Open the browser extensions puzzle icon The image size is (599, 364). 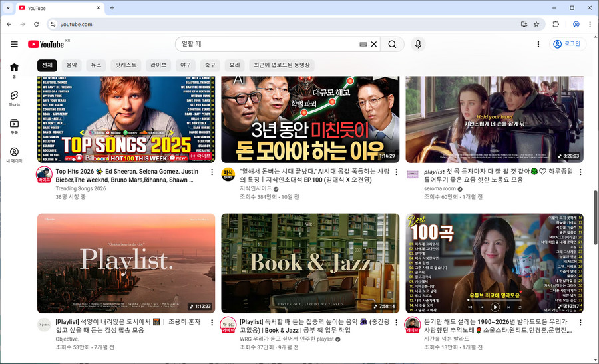click(x=556, y=24)
